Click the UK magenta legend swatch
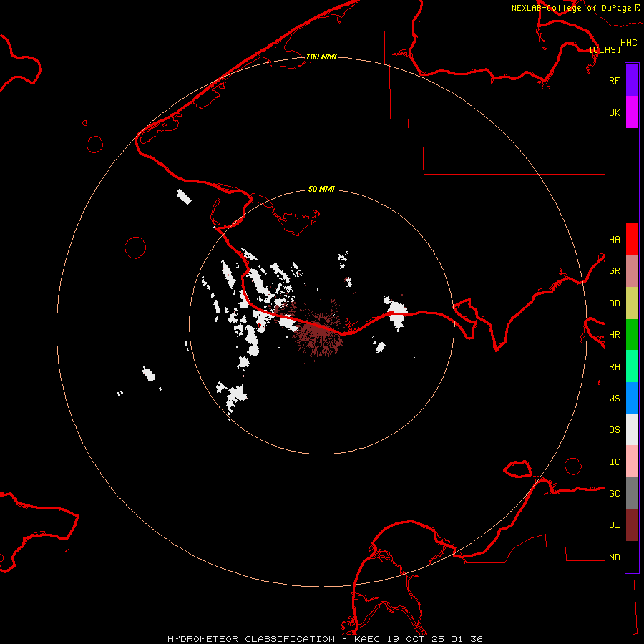644x644 pixels. (632, 112)
